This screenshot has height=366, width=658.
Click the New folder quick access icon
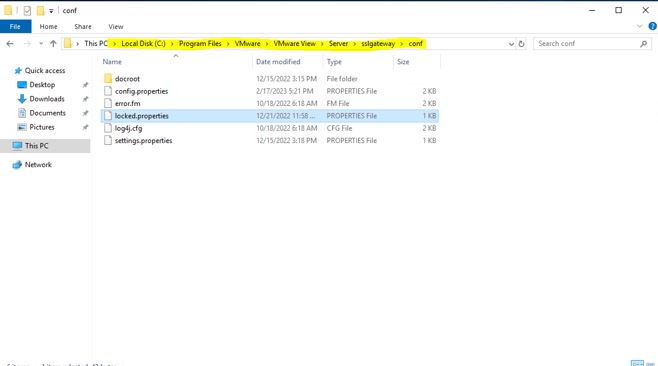40,10
